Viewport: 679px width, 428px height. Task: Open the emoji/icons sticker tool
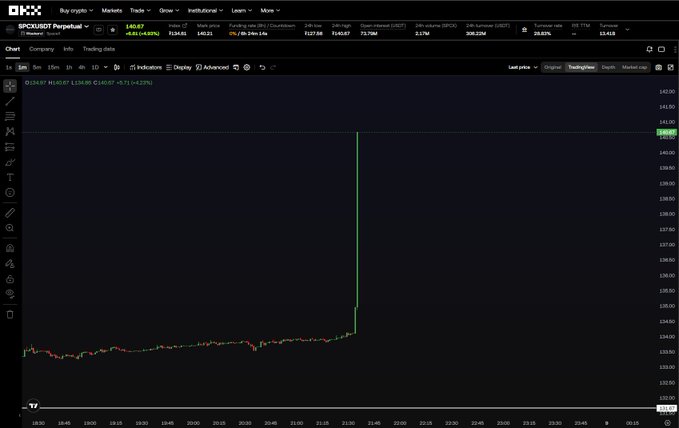point(10,192)
